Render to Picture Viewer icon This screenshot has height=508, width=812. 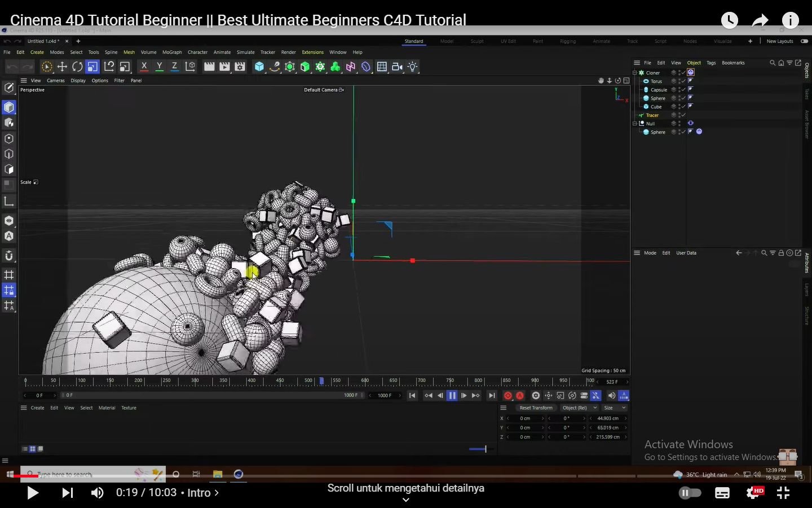pos(224,67)
